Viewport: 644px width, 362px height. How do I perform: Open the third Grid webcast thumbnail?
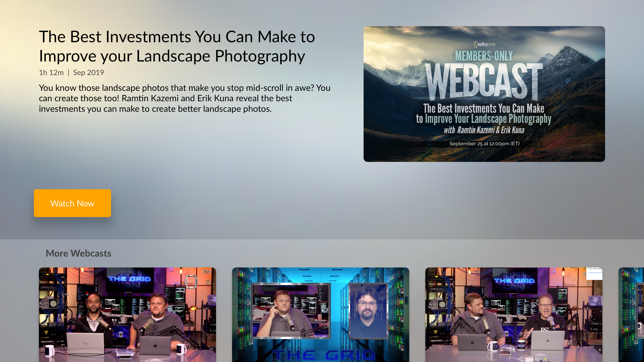[514, 315]
